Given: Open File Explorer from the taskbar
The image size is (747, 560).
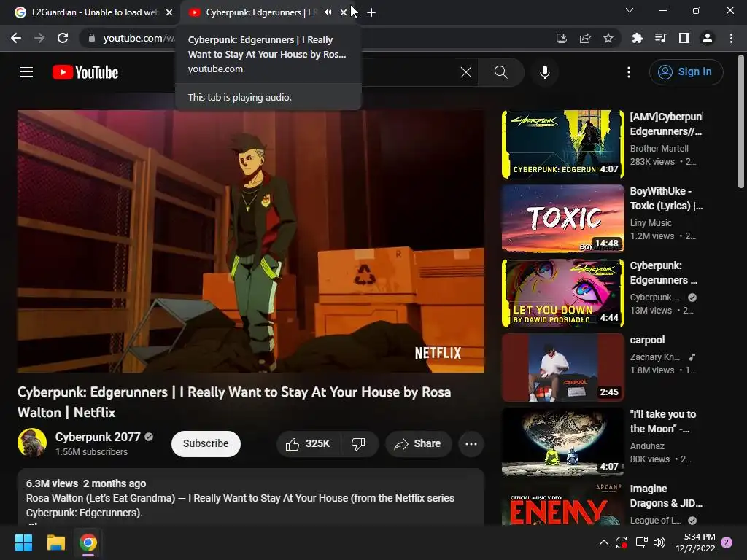Looking at the screenshot, I should coord(55,542).
